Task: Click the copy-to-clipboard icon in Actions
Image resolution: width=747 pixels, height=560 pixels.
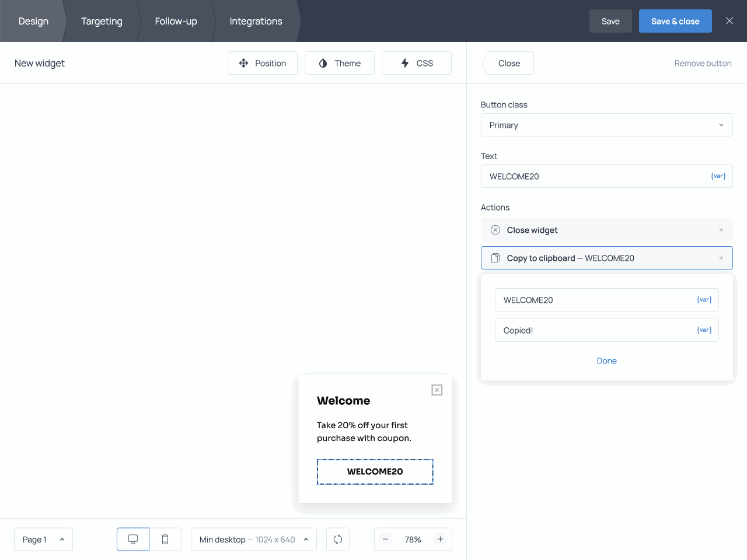Action: click(495, 258)
